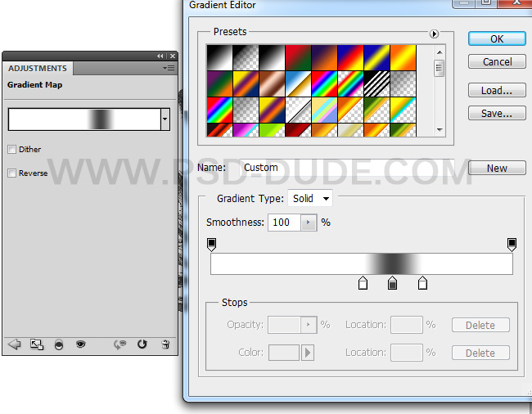
Task: Click the Load... button
Action: pos(497,91)
